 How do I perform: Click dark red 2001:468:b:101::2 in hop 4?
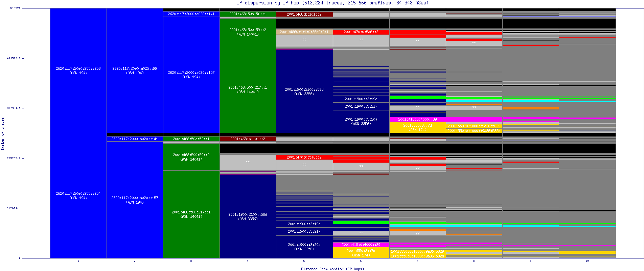tap(248, 139)
